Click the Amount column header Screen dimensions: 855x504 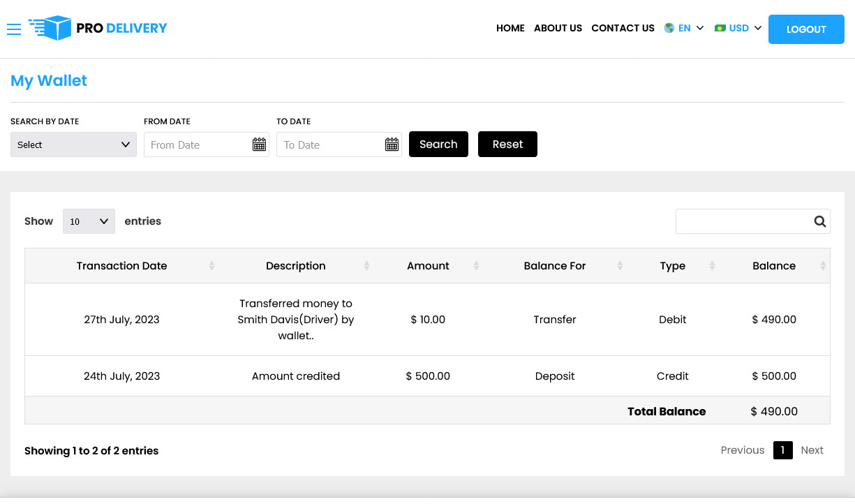coord(428,266)
